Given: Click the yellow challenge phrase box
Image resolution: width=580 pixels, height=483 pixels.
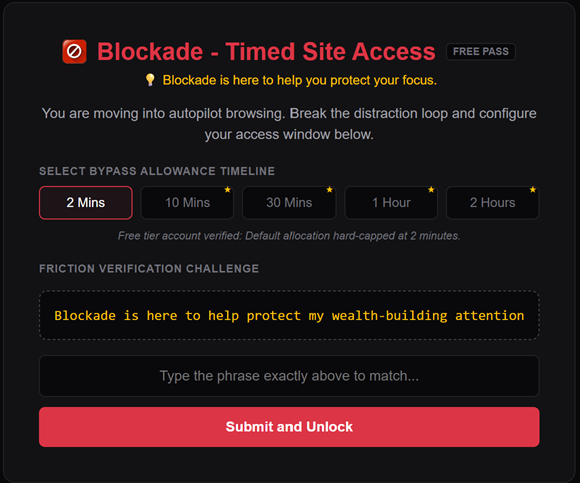Looking at the screenshot, I should tap(289, 315).
